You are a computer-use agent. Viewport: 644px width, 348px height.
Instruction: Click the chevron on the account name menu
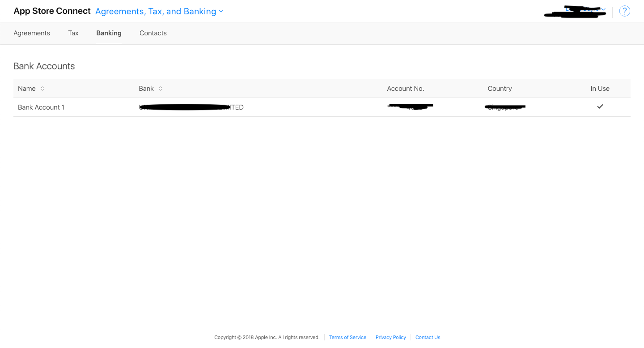click(603, 8)
